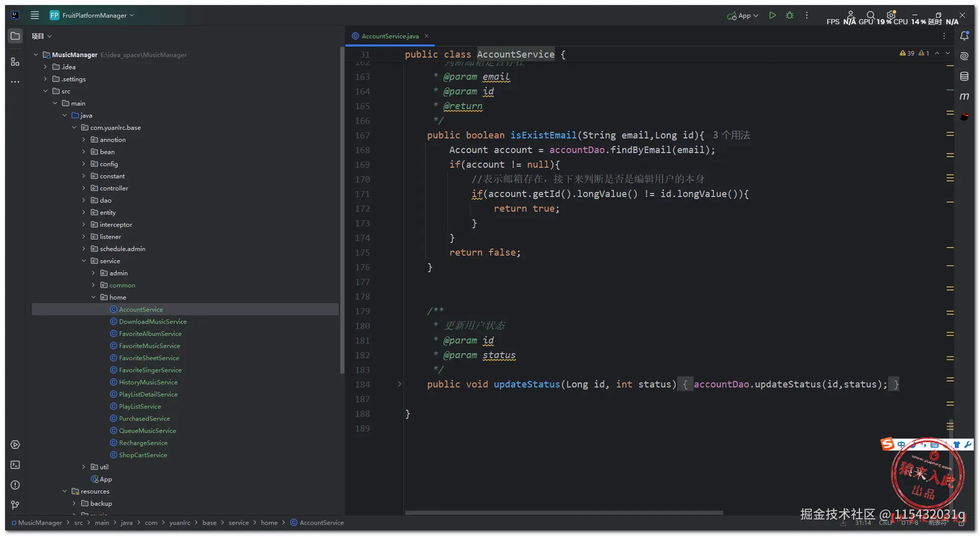Screen dimensions: 980x536
Task: Click the isExistEmail method name
Action: coord(543,135)
